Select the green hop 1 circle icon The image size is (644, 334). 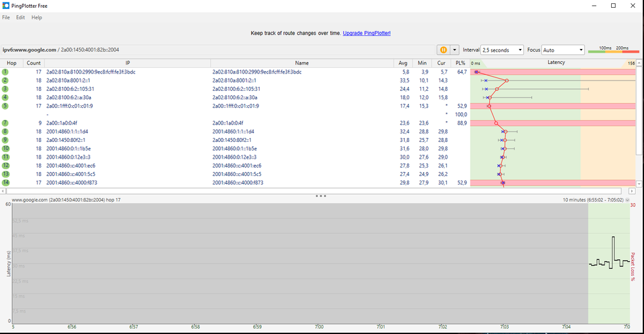point(5,72)
